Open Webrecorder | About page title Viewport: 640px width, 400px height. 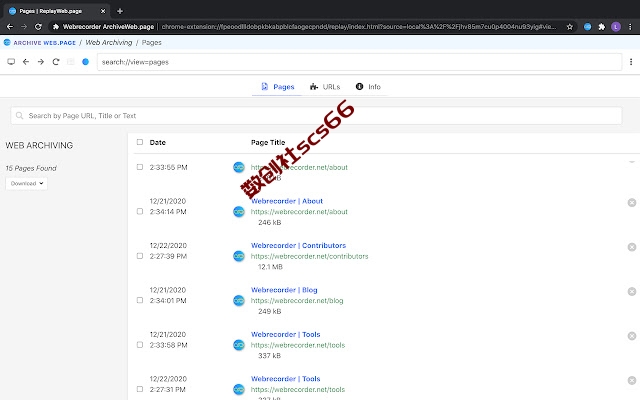287,201
